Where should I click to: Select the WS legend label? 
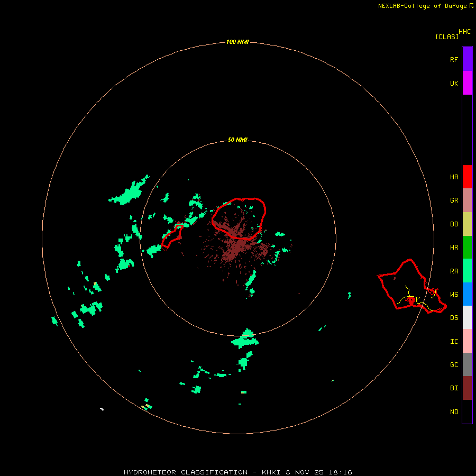point(454,295)
